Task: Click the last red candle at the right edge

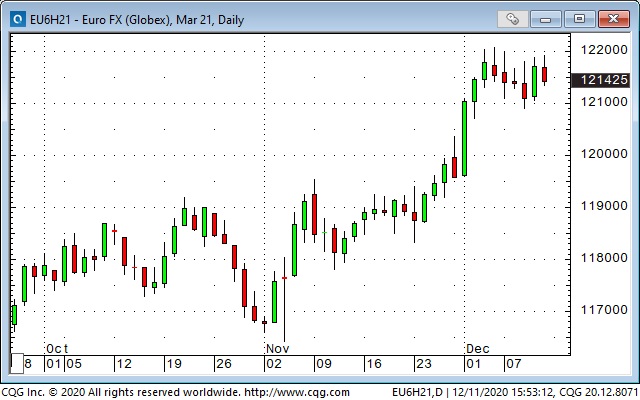Action: click(544, 71)
